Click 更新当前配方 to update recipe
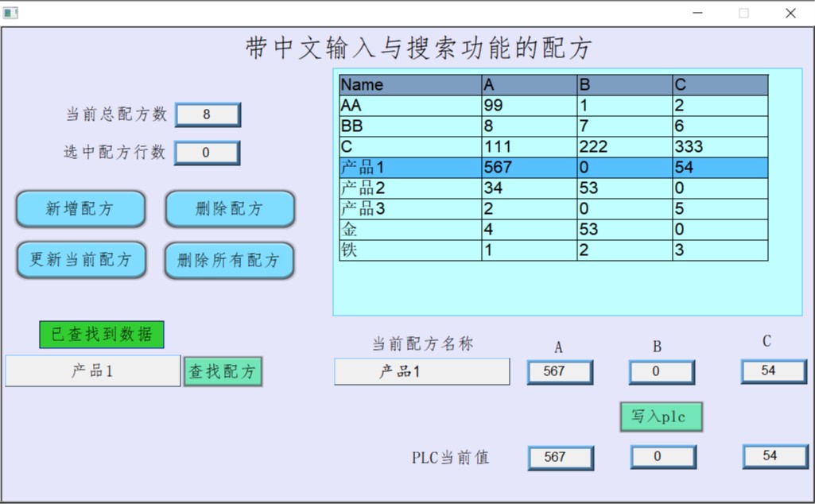The height and width of the screenshot is (504, 815). (81, 260)
